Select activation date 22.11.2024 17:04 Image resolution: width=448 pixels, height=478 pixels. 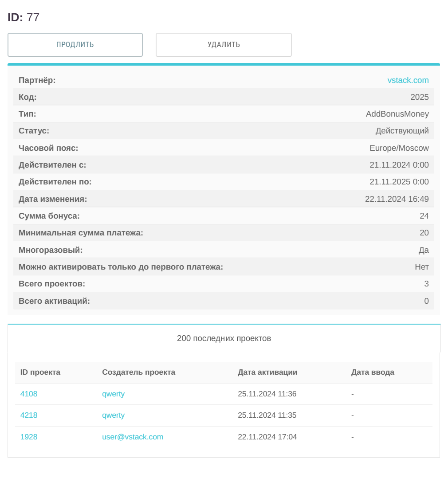(267, 437)
